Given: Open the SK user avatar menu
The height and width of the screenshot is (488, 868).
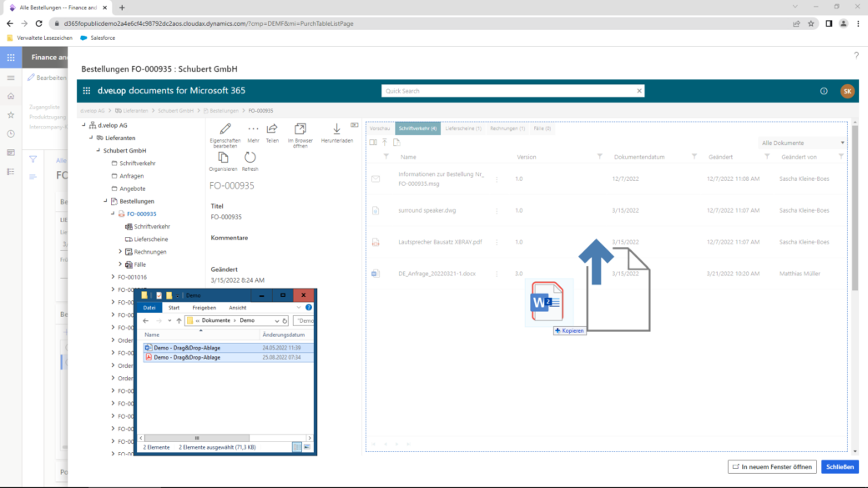Looking at the screenshot, I should pyautogui.click(x=847, y=91).
